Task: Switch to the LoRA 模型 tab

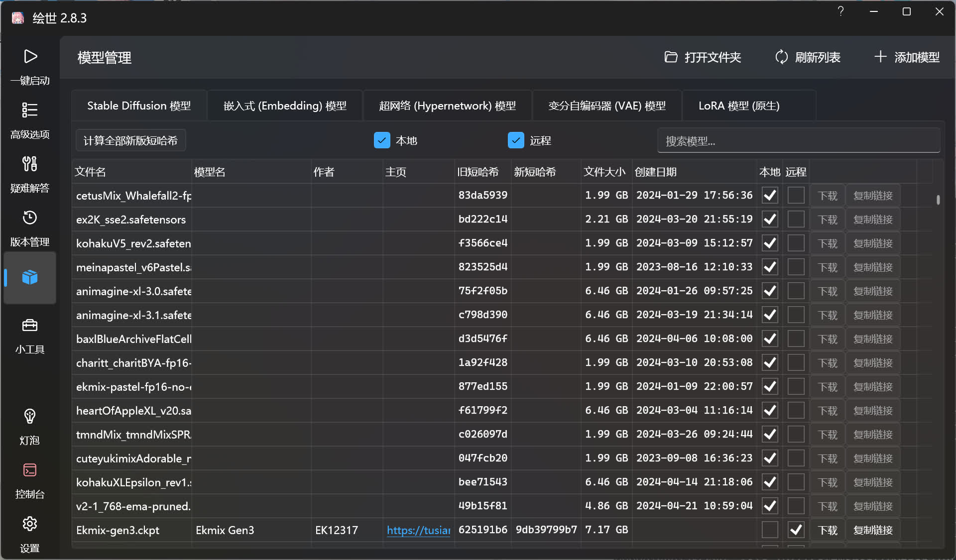Action: pos(739,106)
